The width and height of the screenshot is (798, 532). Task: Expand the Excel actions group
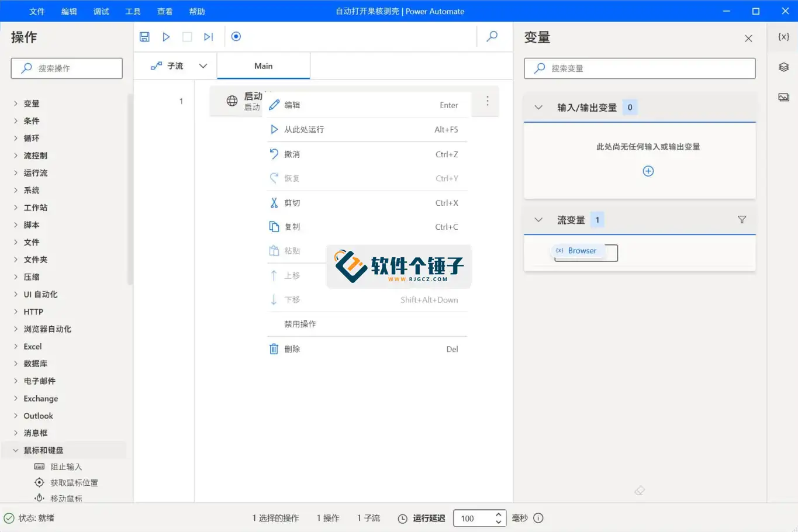tap(16, 347)
